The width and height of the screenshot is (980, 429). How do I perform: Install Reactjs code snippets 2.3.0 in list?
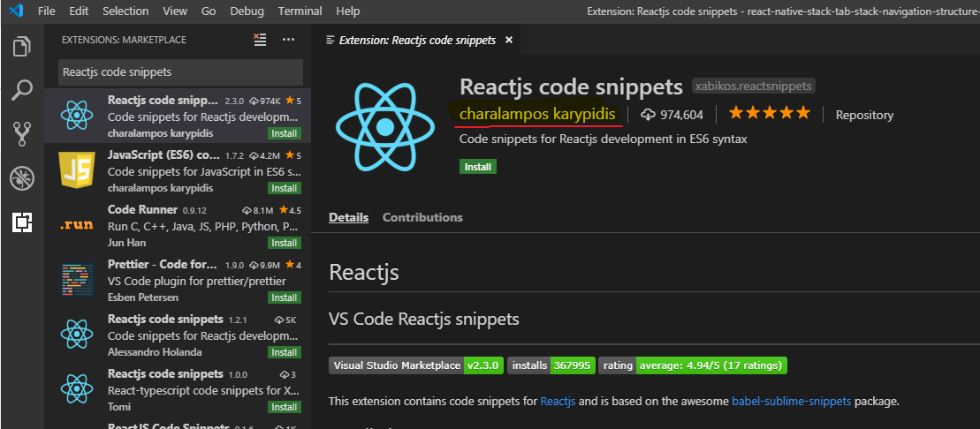(x=285, y=133)
